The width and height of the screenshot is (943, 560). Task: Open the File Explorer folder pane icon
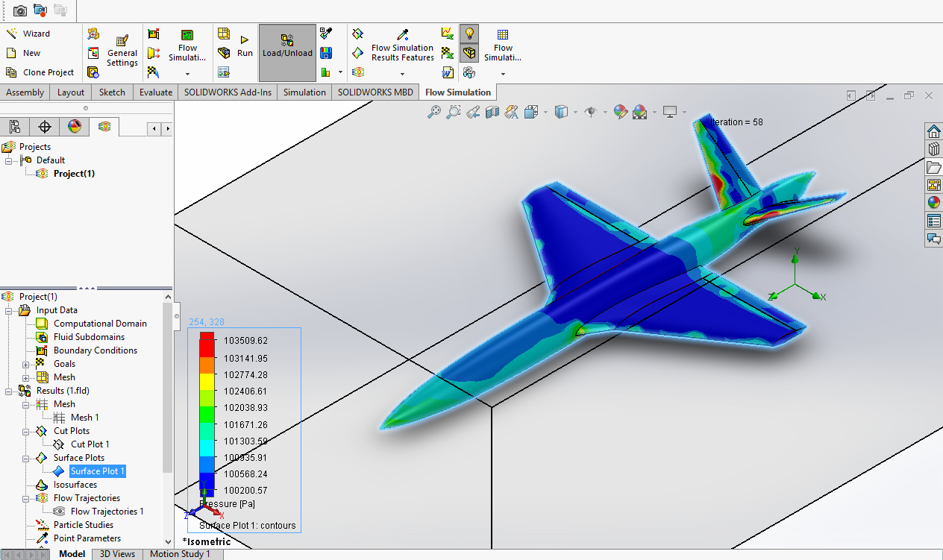tap(933, 167)
